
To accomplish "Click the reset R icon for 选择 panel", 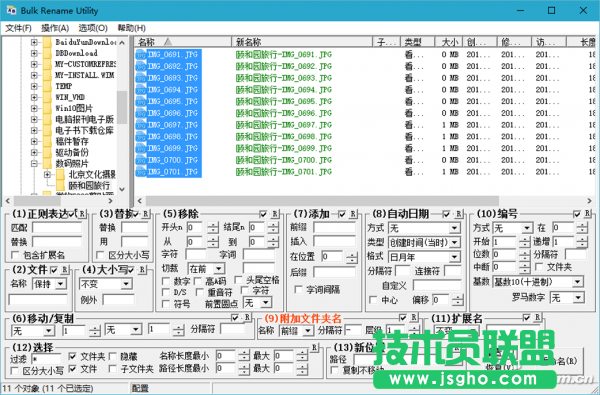I will point(314,347).
